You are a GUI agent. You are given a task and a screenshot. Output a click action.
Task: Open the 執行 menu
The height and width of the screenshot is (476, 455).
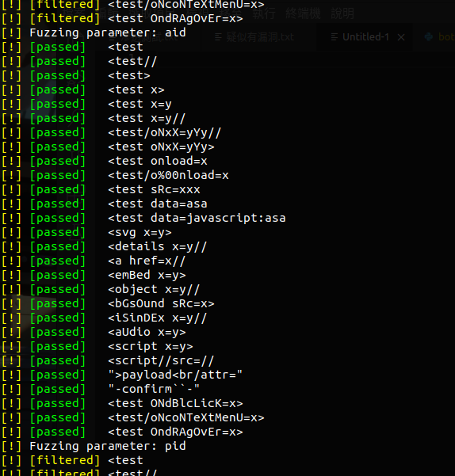tap(264, 13)
